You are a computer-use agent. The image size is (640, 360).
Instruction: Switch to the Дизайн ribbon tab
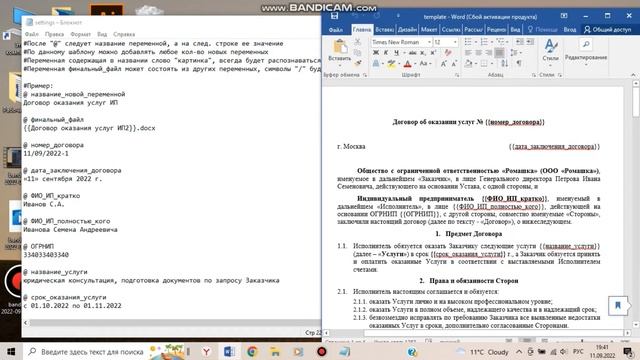click(407, 30)
